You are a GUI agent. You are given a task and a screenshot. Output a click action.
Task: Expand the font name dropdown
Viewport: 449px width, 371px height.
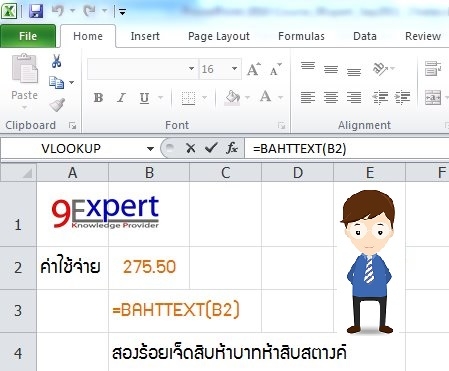[191, 69]
